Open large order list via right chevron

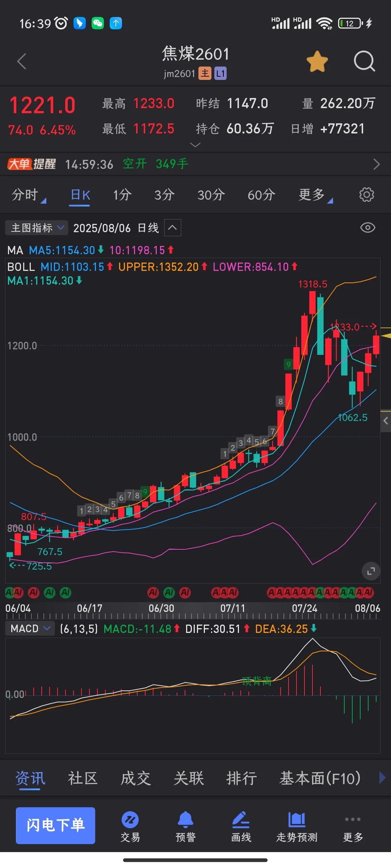click(377, 164)
